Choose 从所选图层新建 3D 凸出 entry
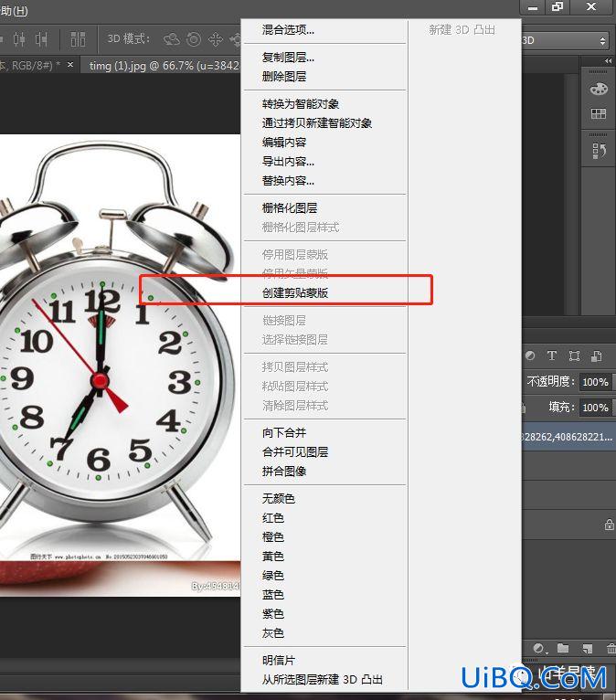The height and width of the screenshot is (700, 616). tap(324, 680)
